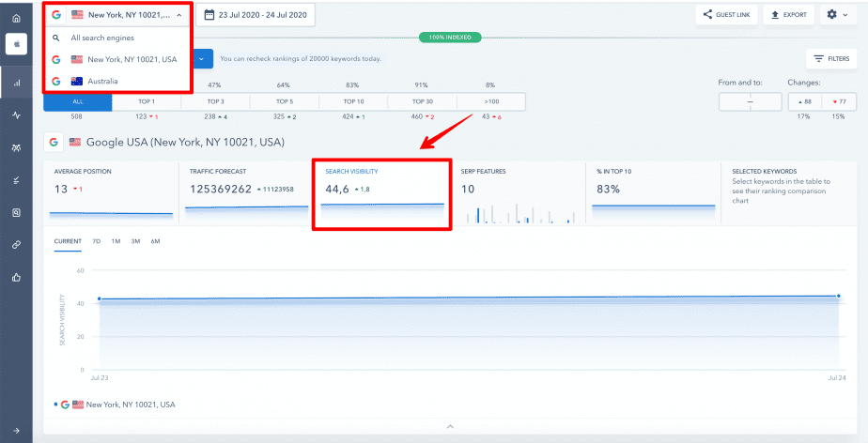Viewport: 868px width, 443px height.
Task: Open the backlinks chain icon in the sidebar
Action: tap(16, 245)
